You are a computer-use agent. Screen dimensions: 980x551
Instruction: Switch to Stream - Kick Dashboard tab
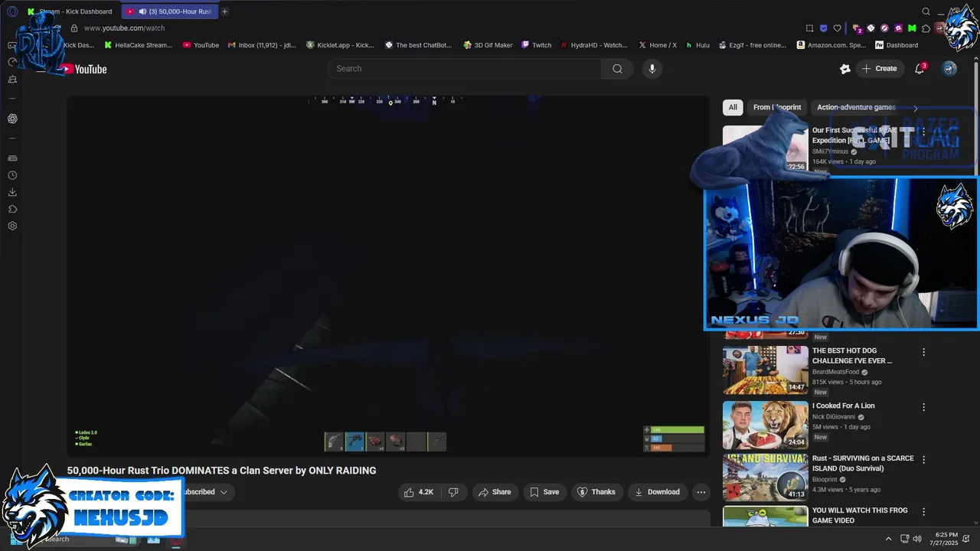(x=70, y=11)
